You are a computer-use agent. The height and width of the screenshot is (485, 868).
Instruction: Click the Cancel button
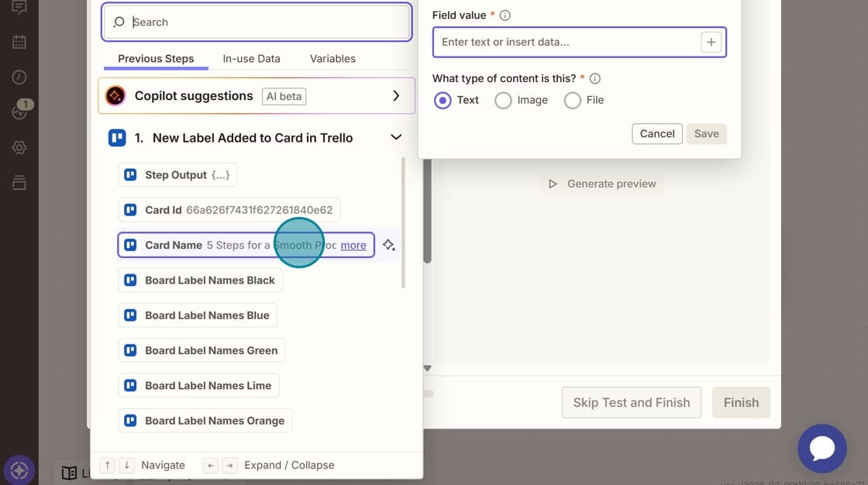point(657,133)
